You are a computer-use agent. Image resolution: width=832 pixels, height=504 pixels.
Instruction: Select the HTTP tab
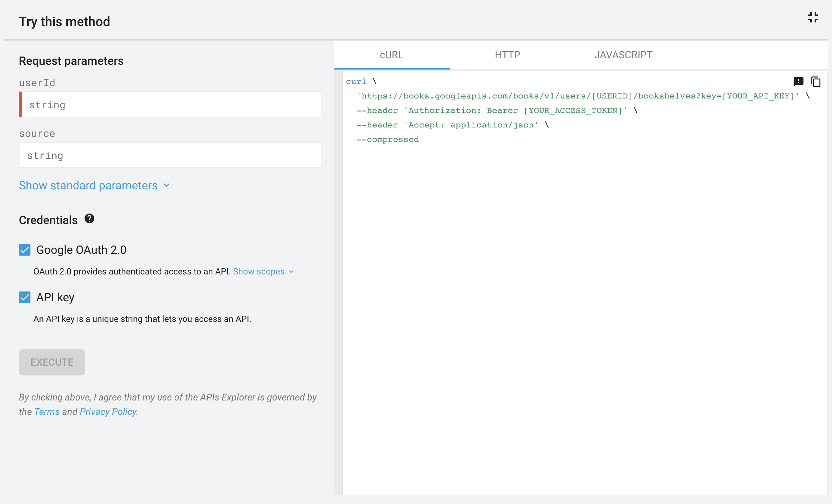[x=508, y=55]
